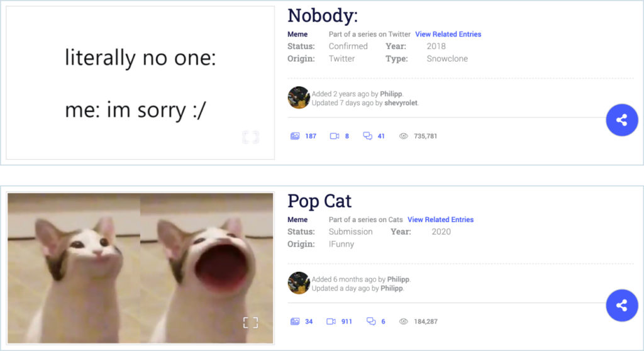Screen dimensions: 644x351
Task: Open the videos icon for Nobody entry
Action: point(335,136)
